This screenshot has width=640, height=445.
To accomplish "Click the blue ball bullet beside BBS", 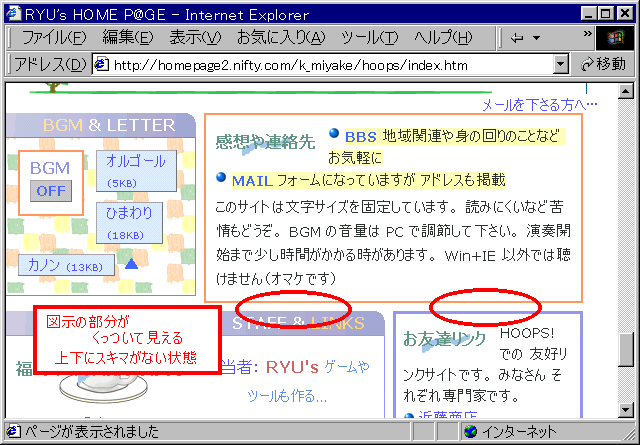I will [334, 133].
